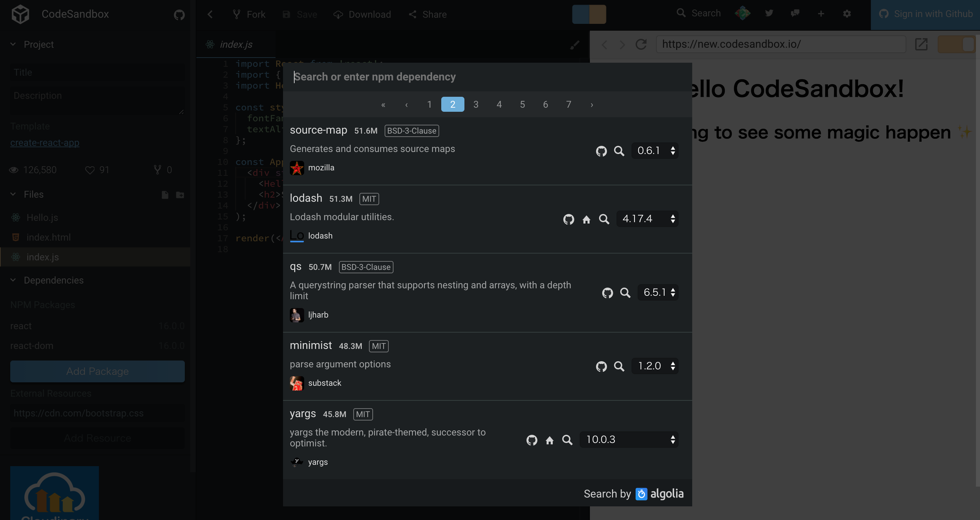
Task: Go to next results page
Action: pos(592,105)
